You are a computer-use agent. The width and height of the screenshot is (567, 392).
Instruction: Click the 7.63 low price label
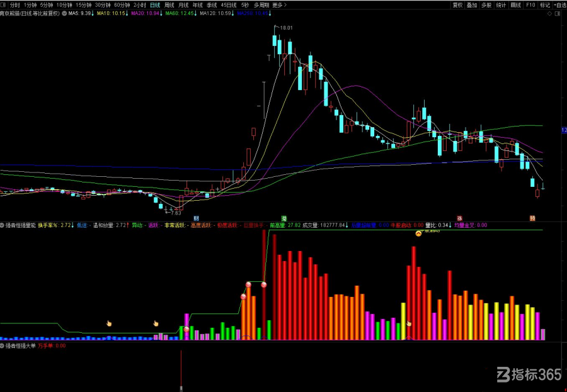(x=176, y=213)
